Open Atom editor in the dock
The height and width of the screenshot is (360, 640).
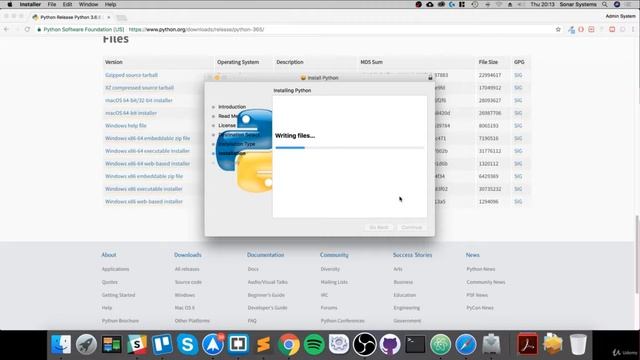point(440,344)
